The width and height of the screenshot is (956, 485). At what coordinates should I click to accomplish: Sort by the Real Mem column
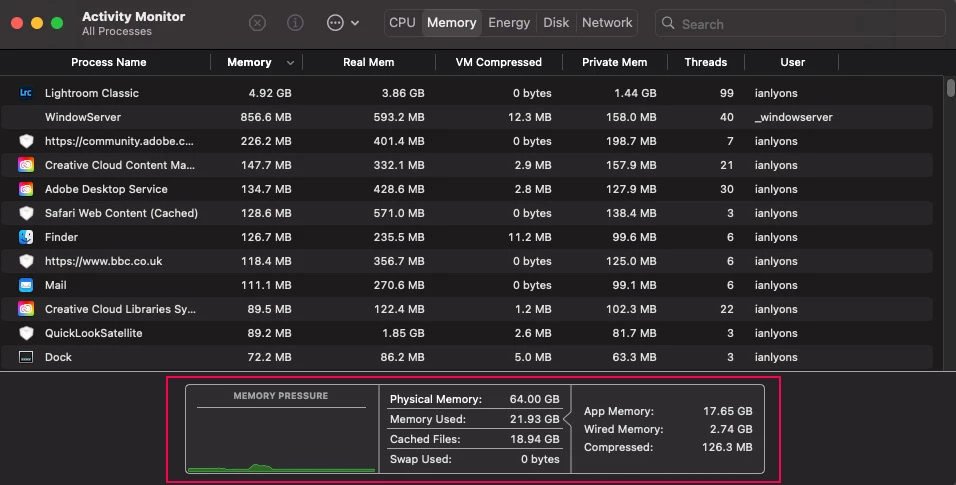click(369, 62)
